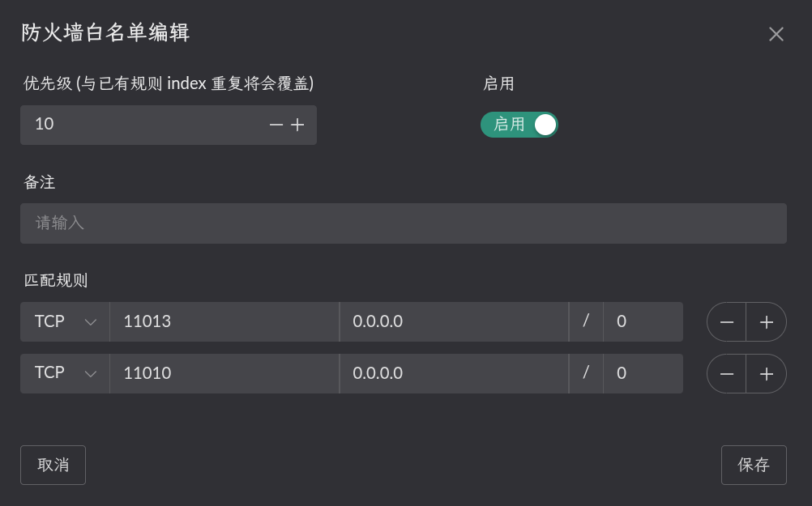
Task: Focus the 备注 remarks input field
Action: 403,223
